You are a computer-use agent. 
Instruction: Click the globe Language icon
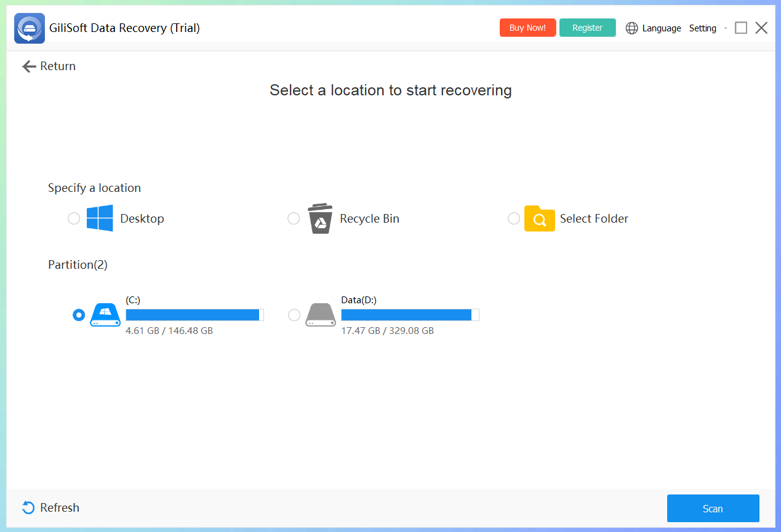tap(632, 28)
